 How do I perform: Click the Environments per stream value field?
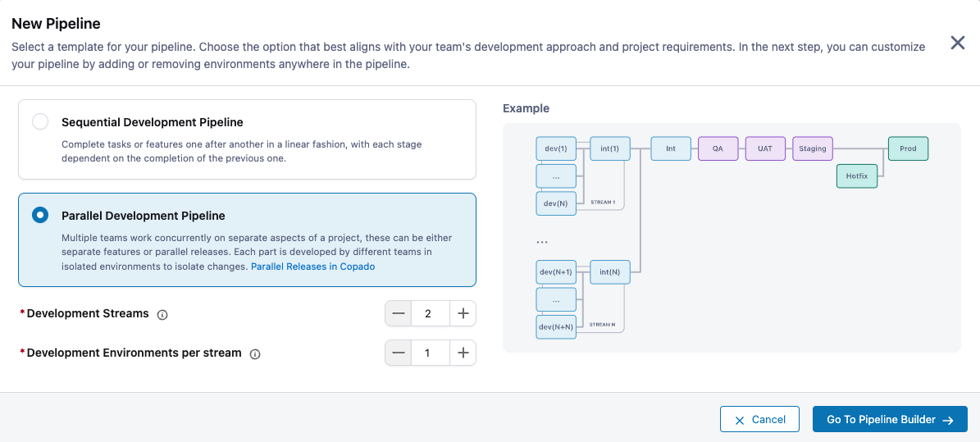[431, 353]
